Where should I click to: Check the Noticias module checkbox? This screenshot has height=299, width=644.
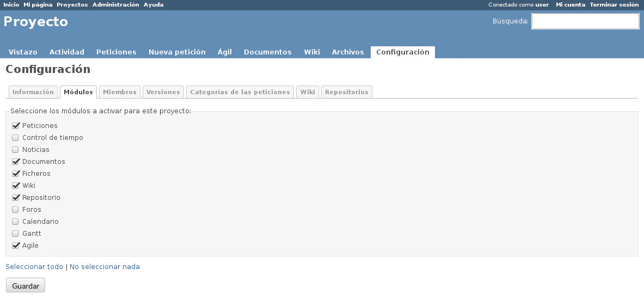[x=16, y=150]
